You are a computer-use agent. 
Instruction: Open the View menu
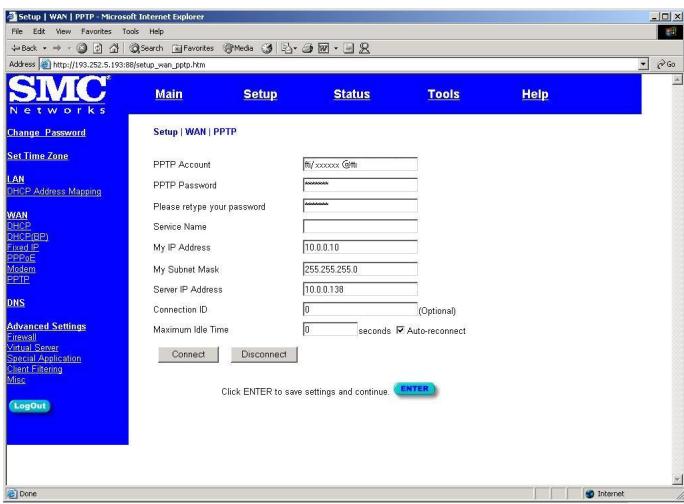pos(63,31)
